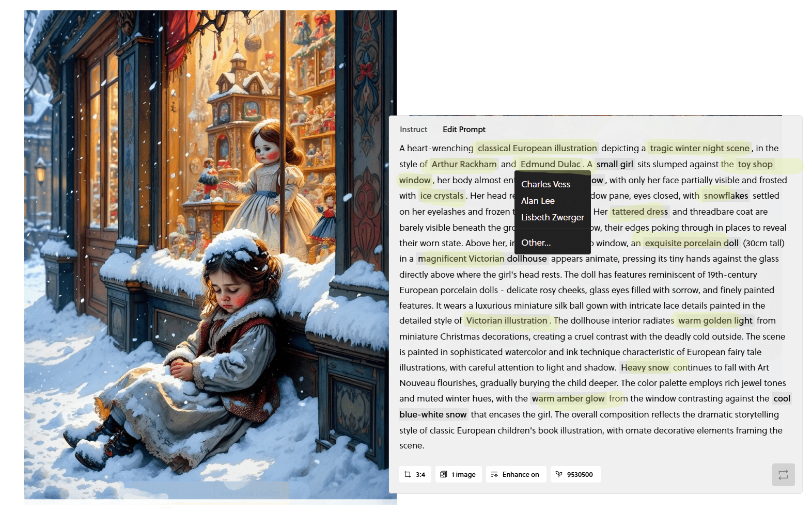Image resolution: width=812 pixels, height=514 pixels.
Task: Choose Lisbeth Zwerger from the suggestions
Action: [x=552, y=217]
